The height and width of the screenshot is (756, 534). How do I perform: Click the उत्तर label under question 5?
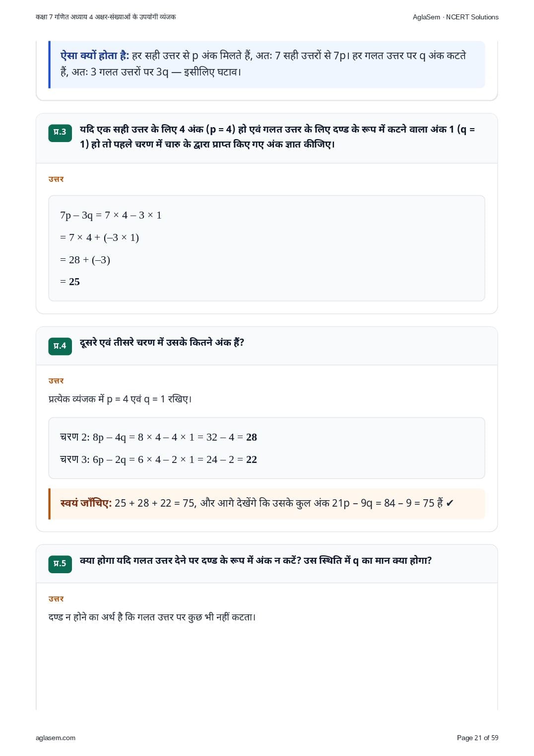point(56,599)
